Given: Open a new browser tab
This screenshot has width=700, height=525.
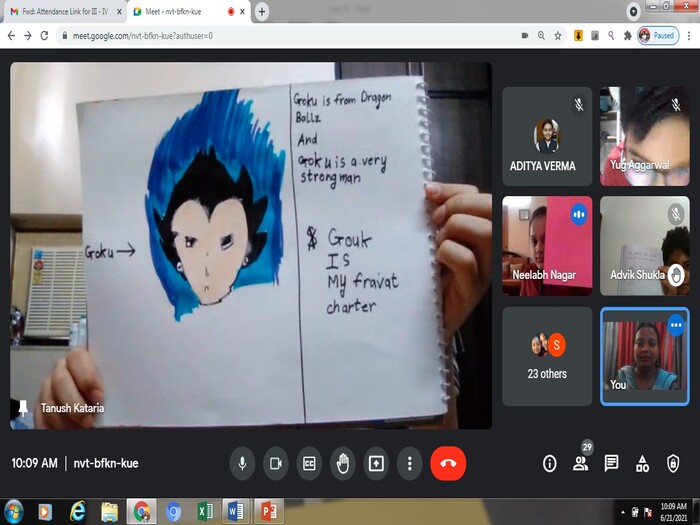Looking at the screenshot, I should coord(262,12).
